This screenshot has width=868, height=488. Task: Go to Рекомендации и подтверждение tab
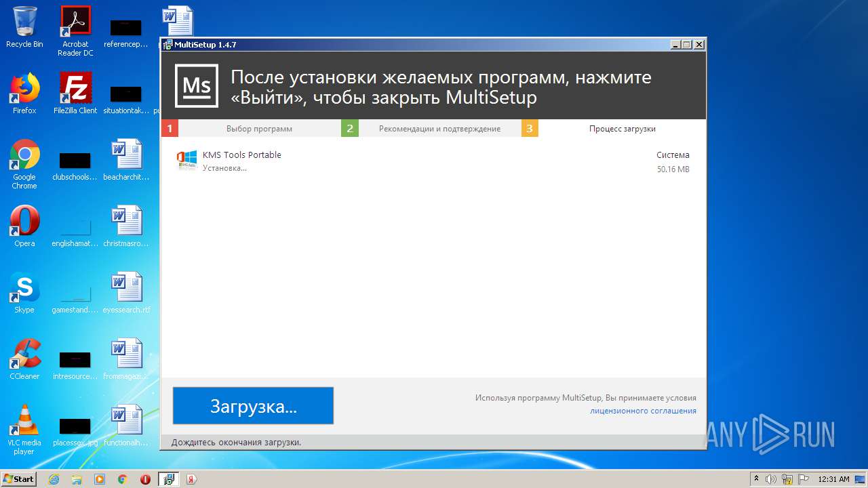point(439,129)
